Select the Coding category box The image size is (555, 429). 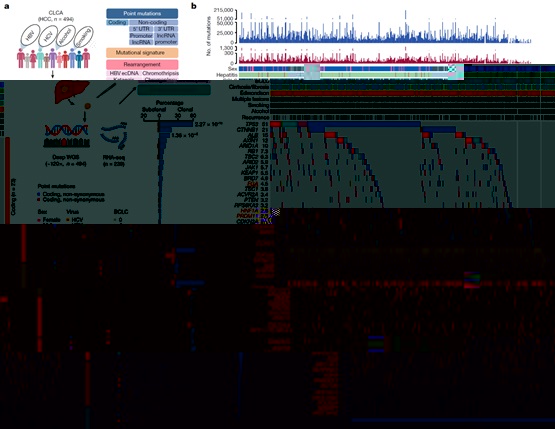[x=117, y=22]
